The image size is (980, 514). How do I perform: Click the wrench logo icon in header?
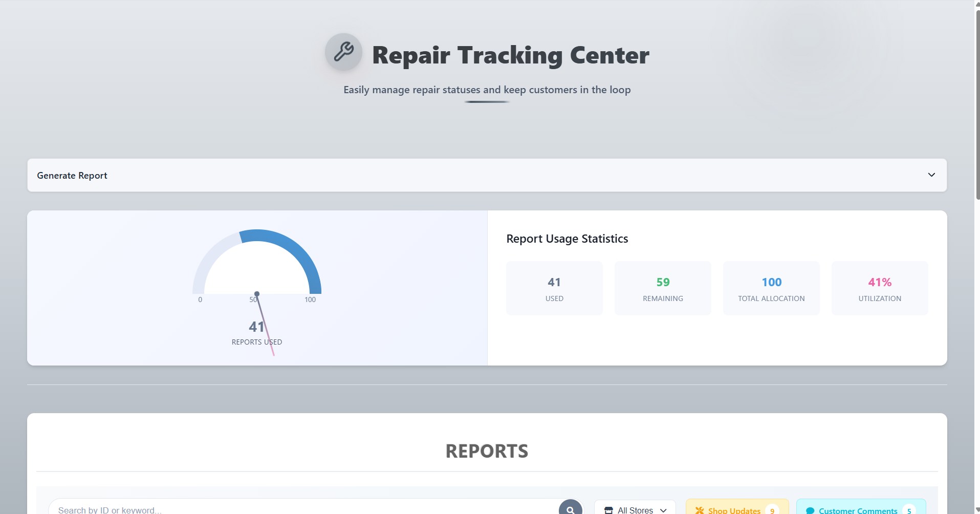tap(343, 52)
